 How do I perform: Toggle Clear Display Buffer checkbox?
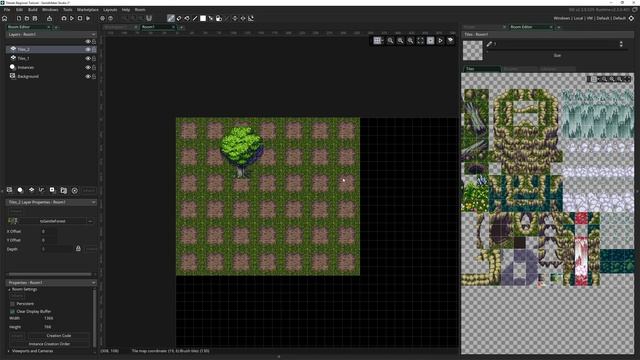(12, 311)
